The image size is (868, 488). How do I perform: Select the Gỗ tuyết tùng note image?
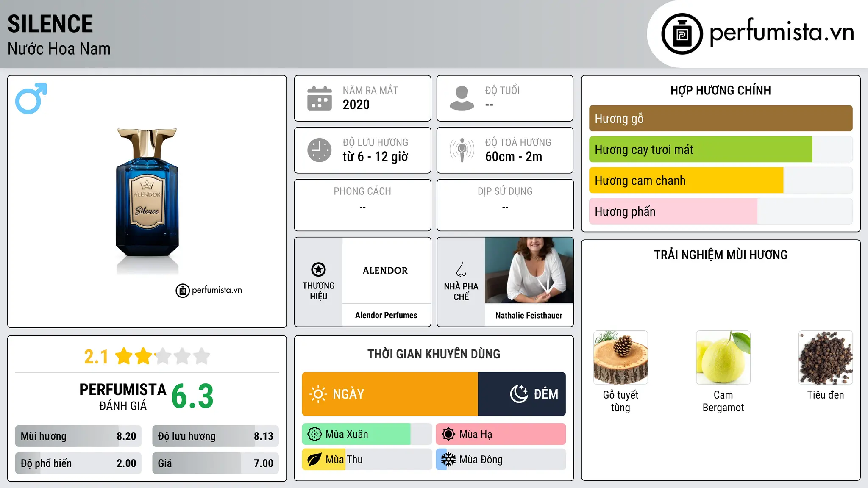(x=620, y=358)
